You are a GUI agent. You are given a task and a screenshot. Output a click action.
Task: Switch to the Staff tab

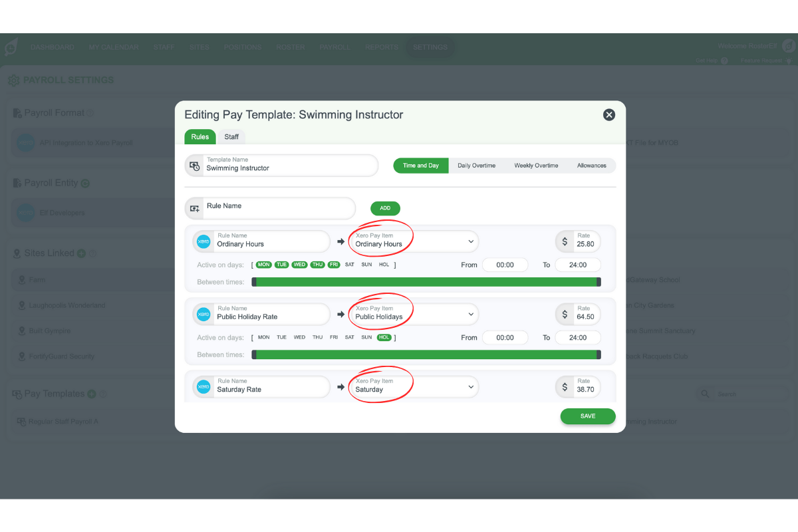(x=231, y=136)
